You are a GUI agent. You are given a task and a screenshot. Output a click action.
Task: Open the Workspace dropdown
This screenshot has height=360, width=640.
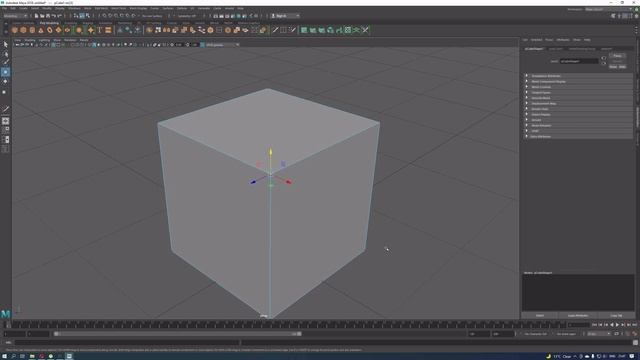tap(609, 9)
